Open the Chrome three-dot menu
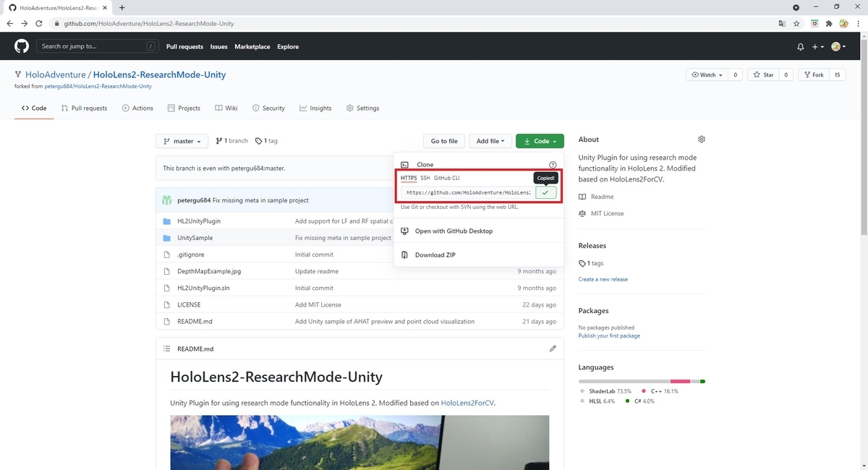868x470 pixels. click(859, 23)
